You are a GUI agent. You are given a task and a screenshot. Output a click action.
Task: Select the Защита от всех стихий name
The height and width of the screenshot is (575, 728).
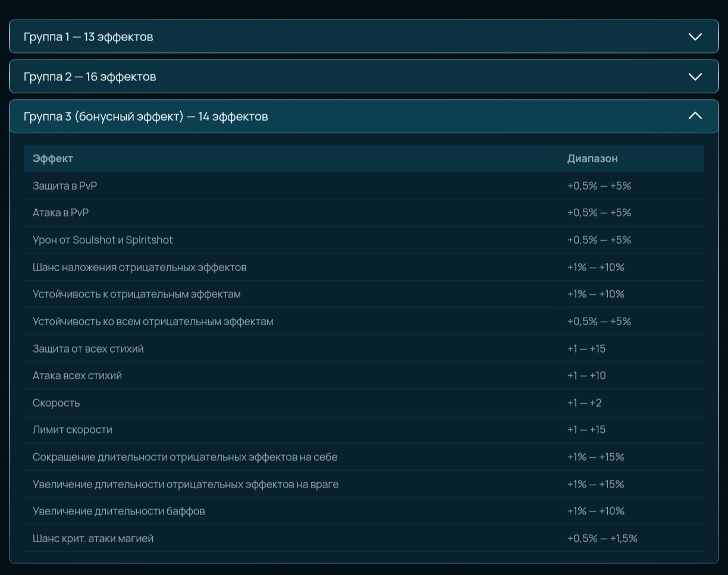88,348
